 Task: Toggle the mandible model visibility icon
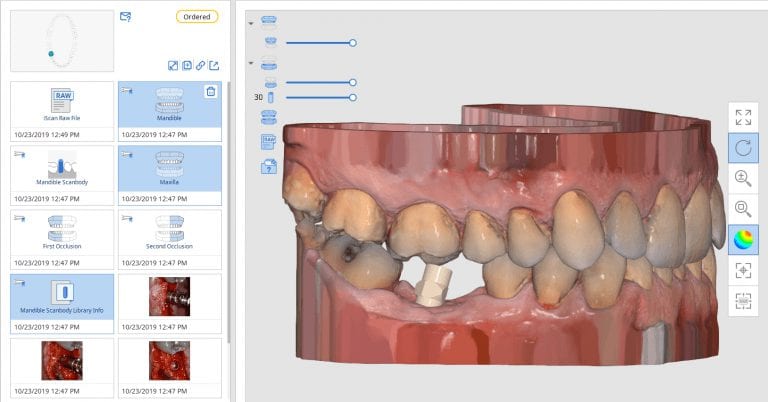(x=270, y=82)
